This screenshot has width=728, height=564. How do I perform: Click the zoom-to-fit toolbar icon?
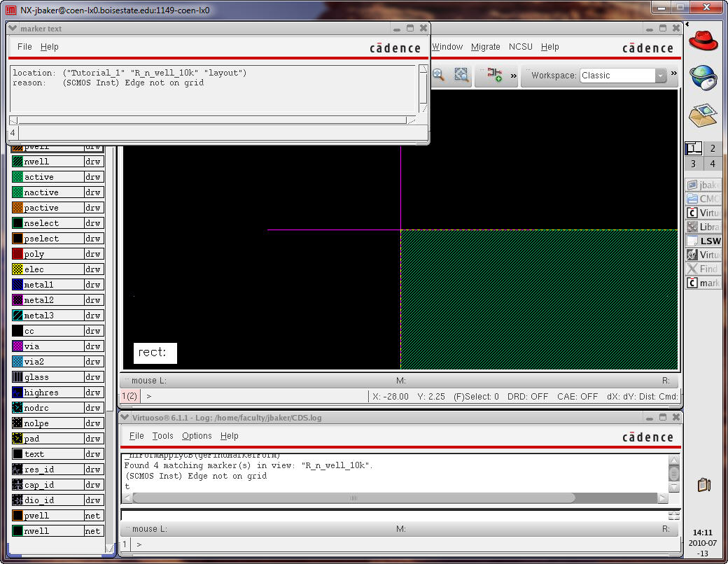(461, 75)
